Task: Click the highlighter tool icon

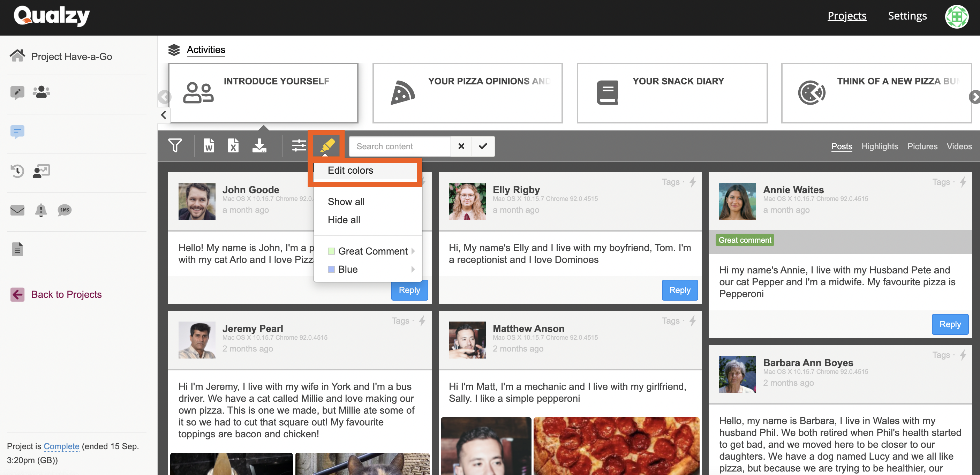Action: 327,146
